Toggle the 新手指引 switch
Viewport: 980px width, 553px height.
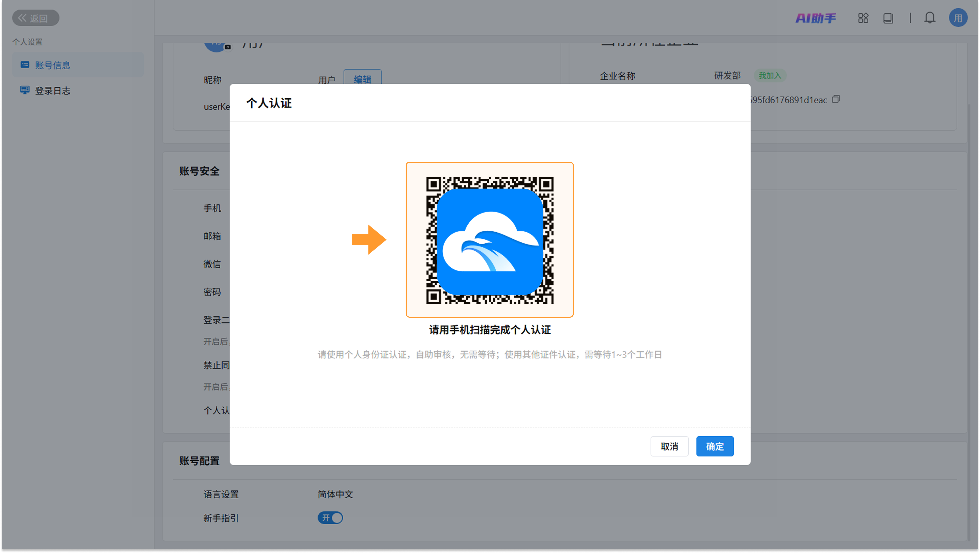[x=330, y=518]
